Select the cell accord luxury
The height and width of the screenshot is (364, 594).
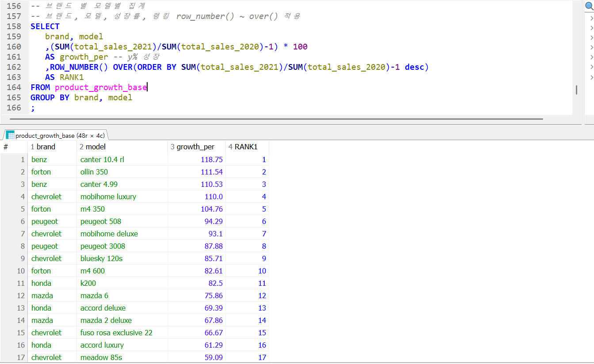click(x=122, y=345)
